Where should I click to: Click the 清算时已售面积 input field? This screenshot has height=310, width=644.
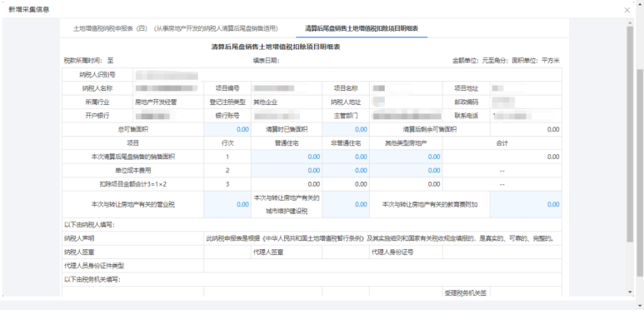(x=346, y=129)
